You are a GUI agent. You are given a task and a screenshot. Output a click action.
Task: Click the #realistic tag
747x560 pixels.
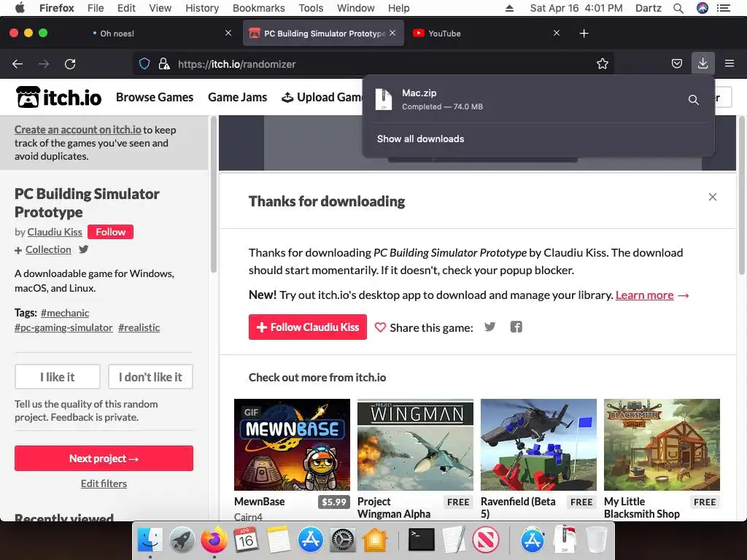tap(139, 327)
